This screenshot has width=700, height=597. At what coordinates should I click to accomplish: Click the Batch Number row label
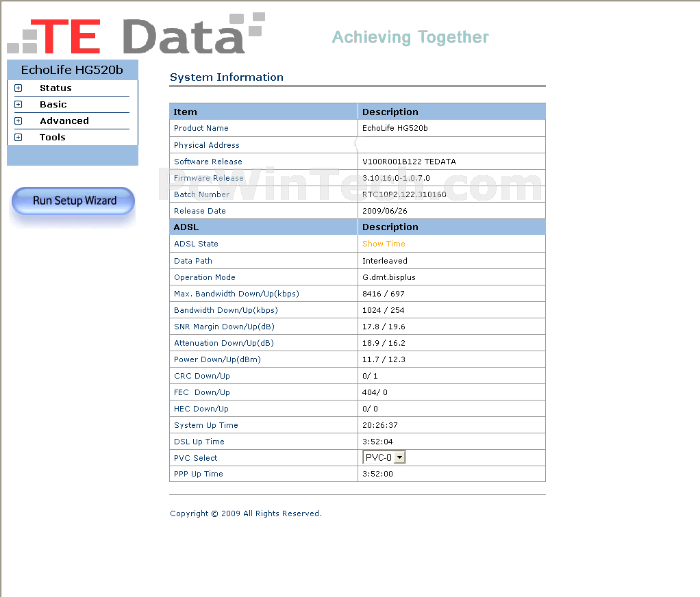202,194
